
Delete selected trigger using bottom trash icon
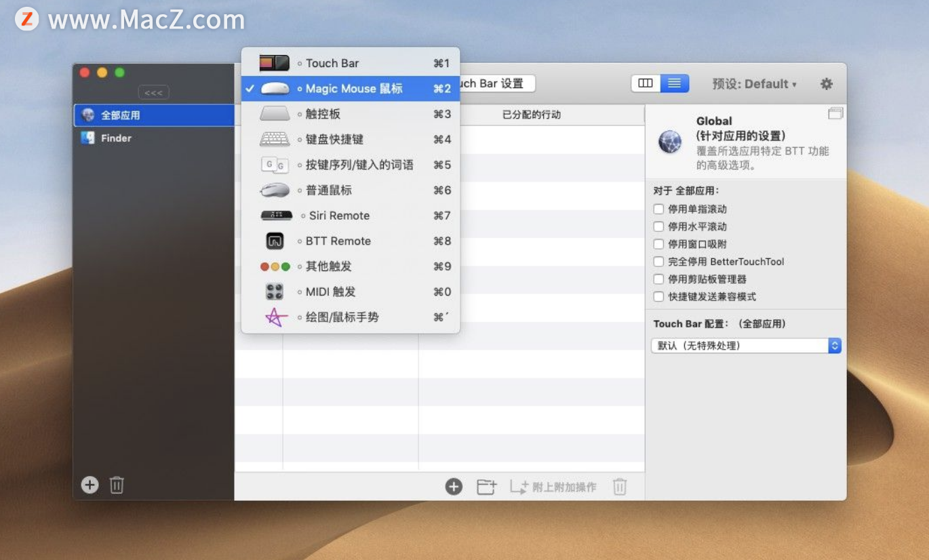click(x=620, y=486)
